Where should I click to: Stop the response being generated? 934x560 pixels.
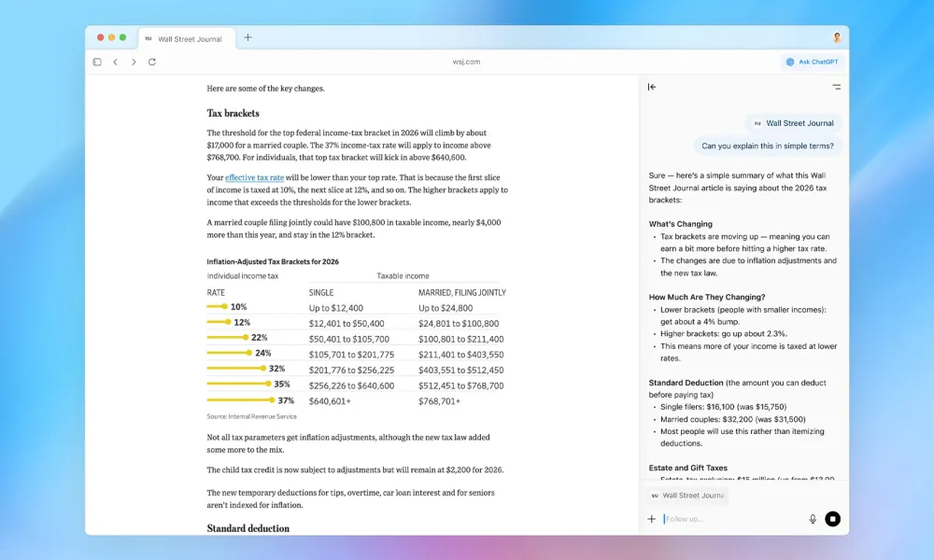[832, 519]
